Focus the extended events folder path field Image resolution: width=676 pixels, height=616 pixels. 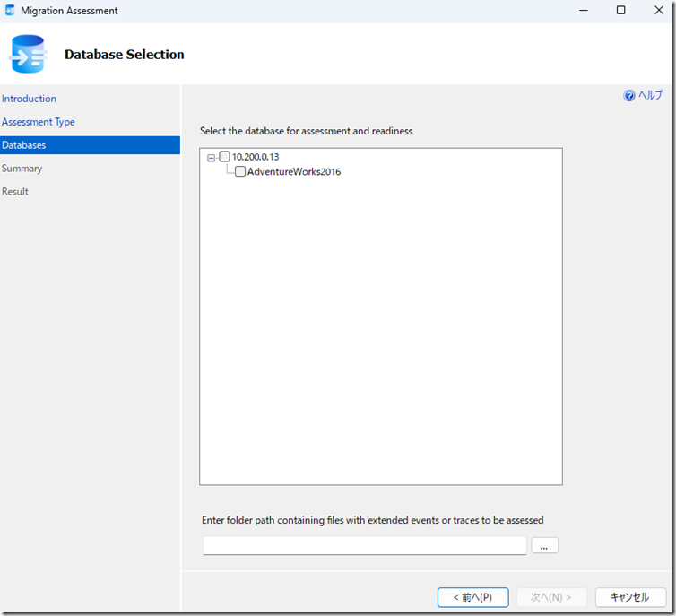[364, 545]
